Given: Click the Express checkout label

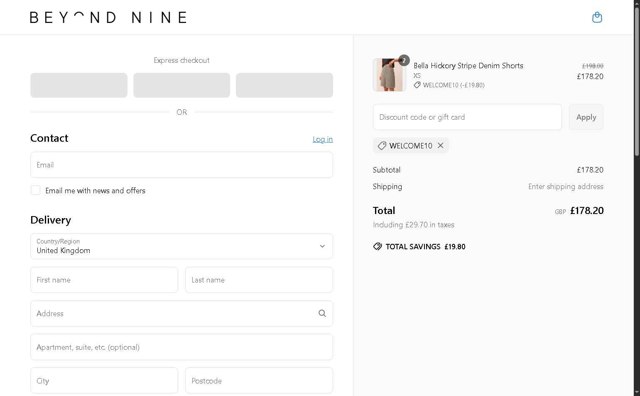Looking at the screenshot, I should click(182, 60).
